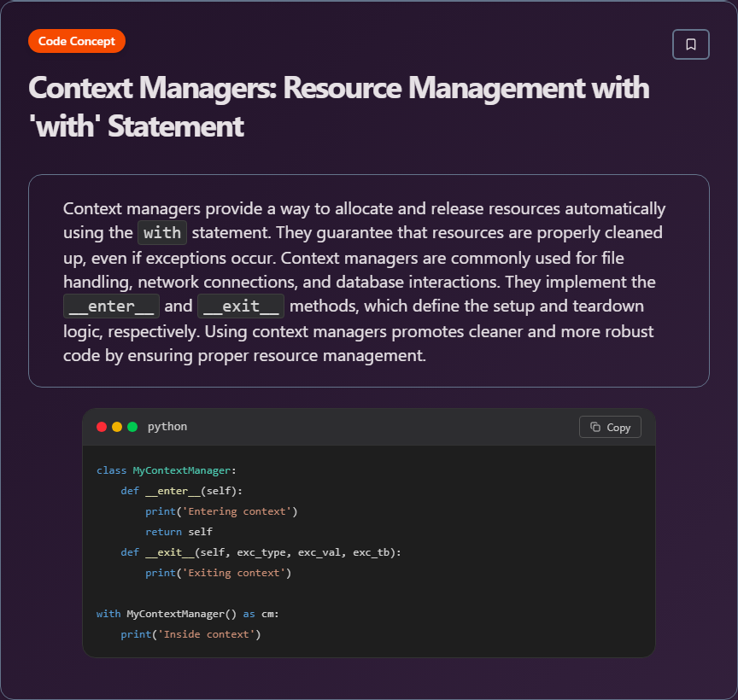
Task: Click the Code Concept orange badge
Action: [x=76, y=40]
